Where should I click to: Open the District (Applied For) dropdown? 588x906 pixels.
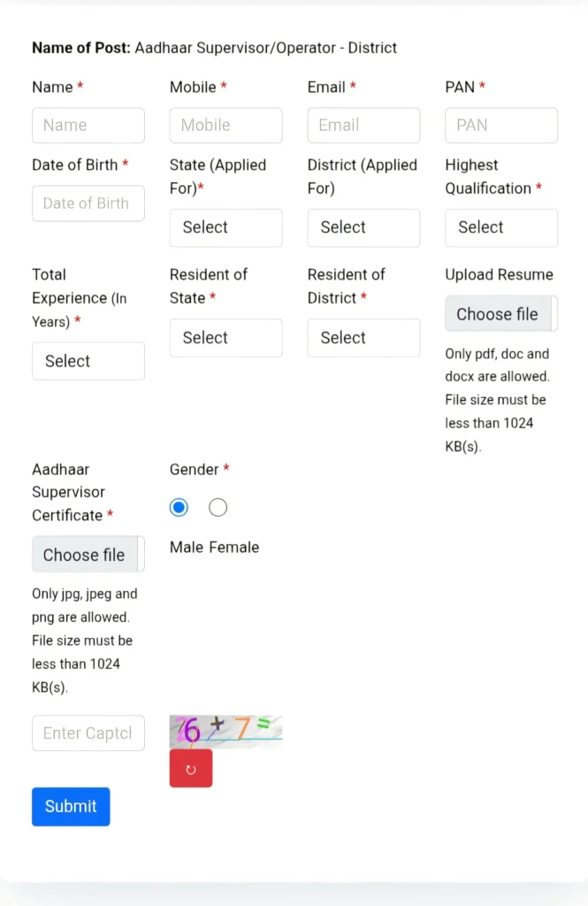(363, 227)
